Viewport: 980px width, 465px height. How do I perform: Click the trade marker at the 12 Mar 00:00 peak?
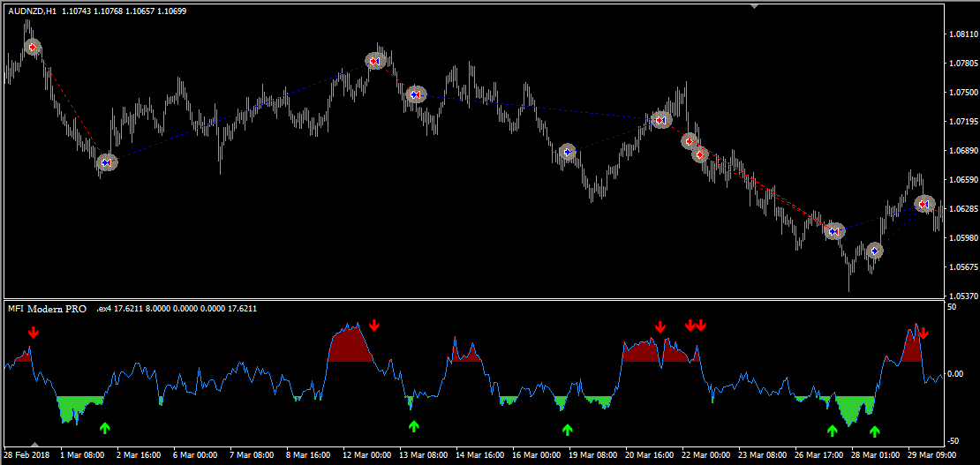[374, 61]
